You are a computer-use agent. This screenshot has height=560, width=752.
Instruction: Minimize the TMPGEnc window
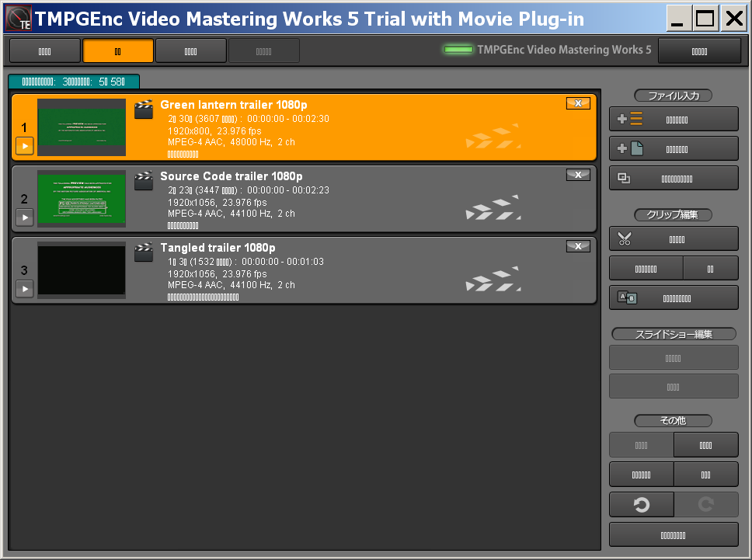[679, 19]
